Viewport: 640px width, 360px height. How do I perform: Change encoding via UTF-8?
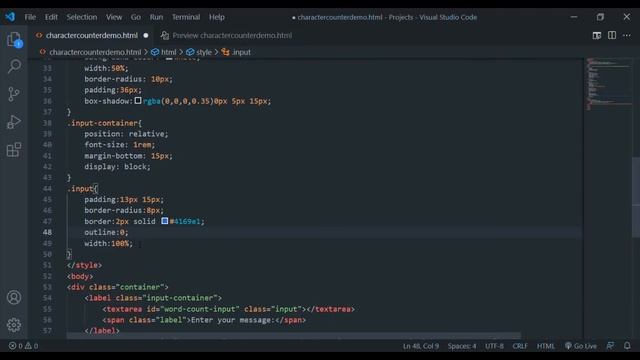pyautogui.click(x=494, y=346)
